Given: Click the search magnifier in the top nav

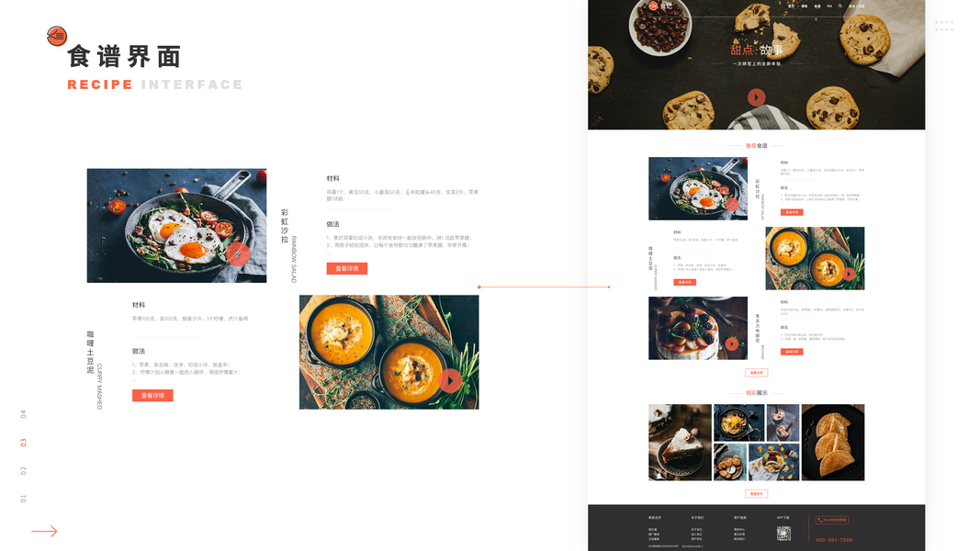Looking at the screenshot, I should click(840, 6).
